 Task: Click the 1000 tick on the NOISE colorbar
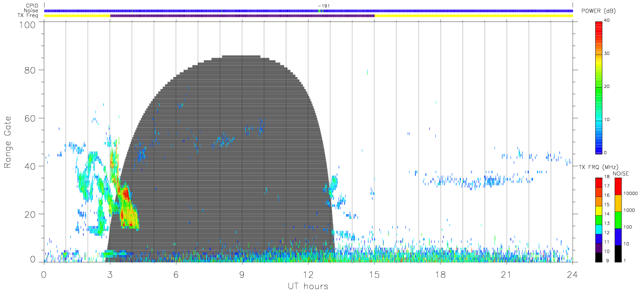click(630, 210)
